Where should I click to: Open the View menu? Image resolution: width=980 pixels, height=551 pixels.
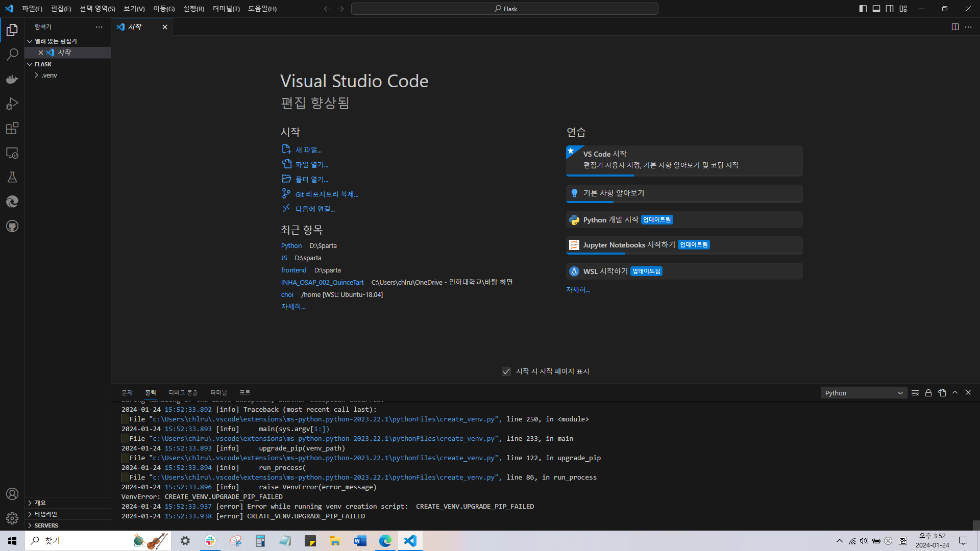134,9
